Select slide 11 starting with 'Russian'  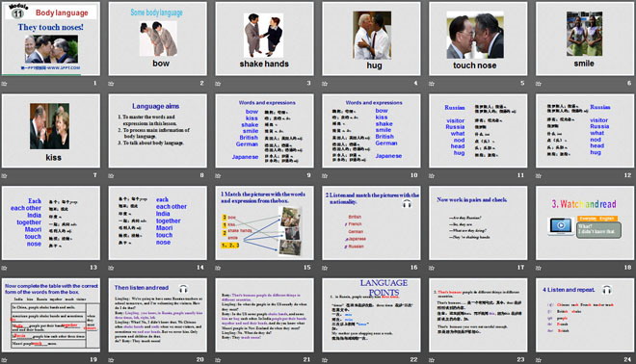tap(478, 131)
